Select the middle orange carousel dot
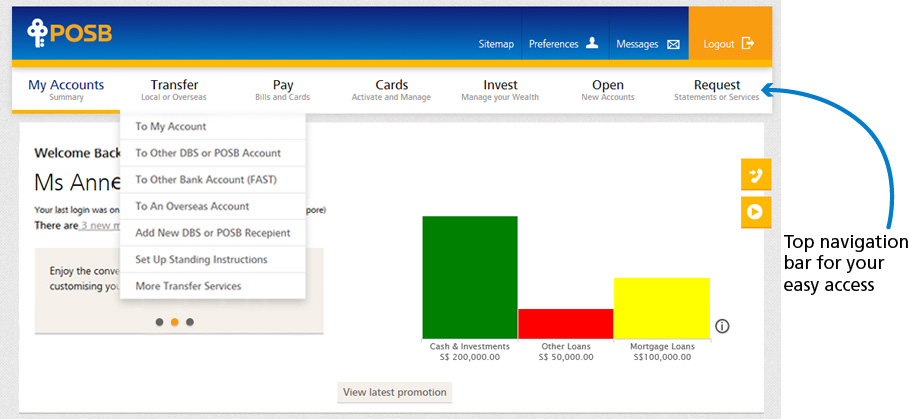910x419 pixels. coord(175,322)
